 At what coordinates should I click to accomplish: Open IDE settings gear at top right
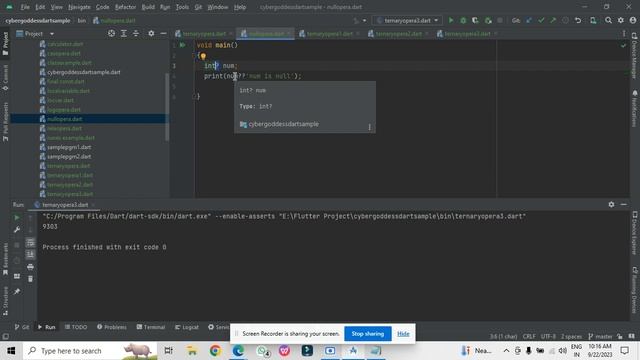tap(621, 20)
